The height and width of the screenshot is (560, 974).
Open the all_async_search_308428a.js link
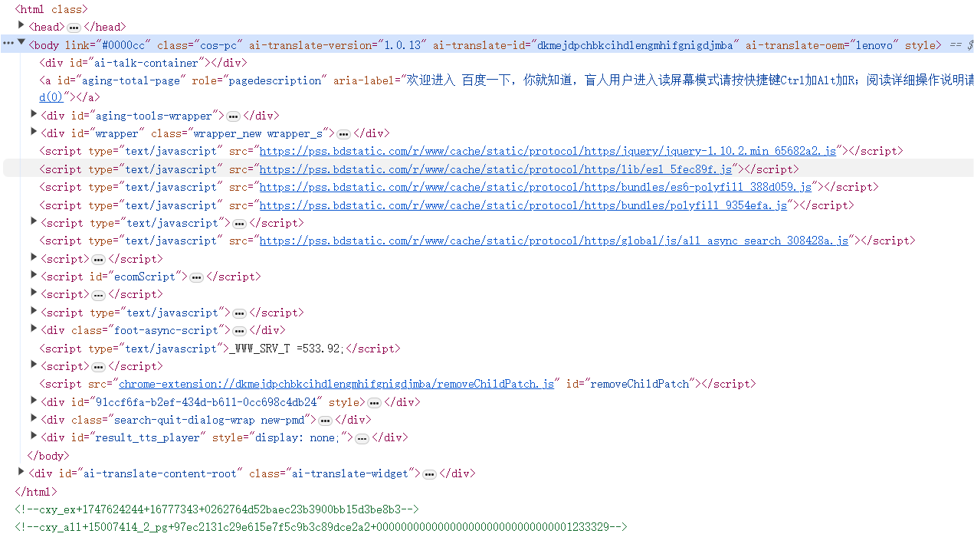(554, 241)
